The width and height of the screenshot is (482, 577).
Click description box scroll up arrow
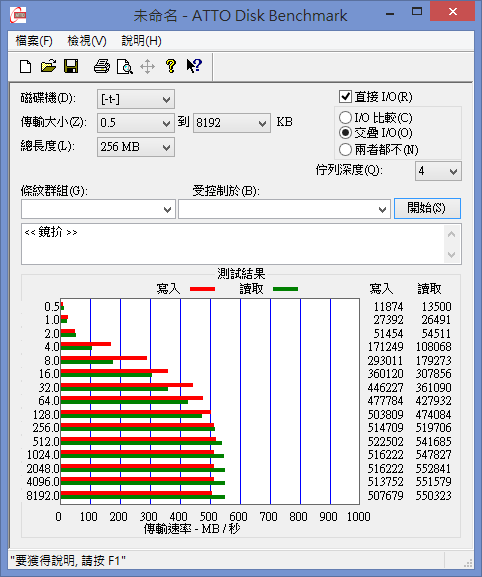coord(452,234)
